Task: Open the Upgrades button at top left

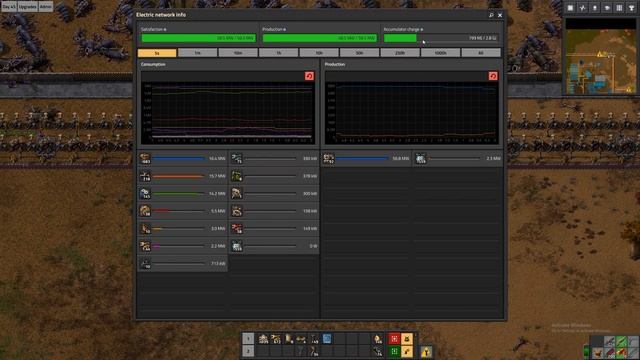Action: tap(27, 7)
